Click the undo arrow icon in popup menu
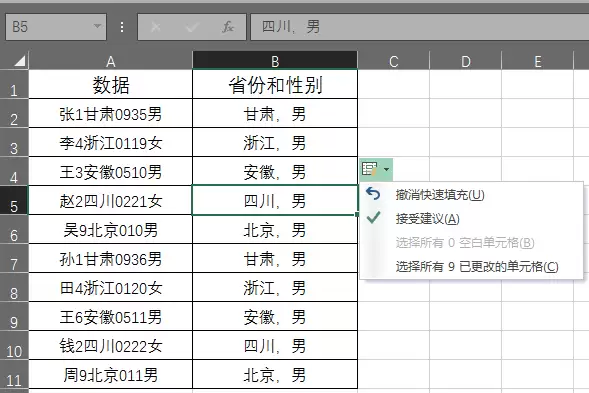The height and width of the screenshot is (393, 589). coord(373,194)
